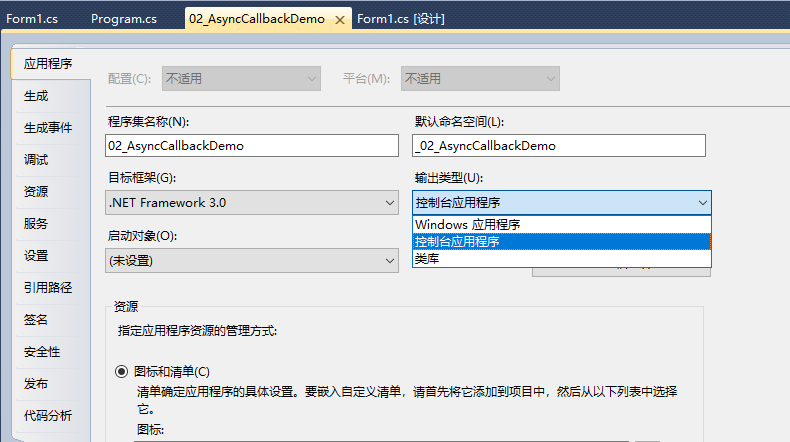790x442 pixels.
Task: Close the 02_AsyncCallbackDemo tab
Action: pos(340,19)
